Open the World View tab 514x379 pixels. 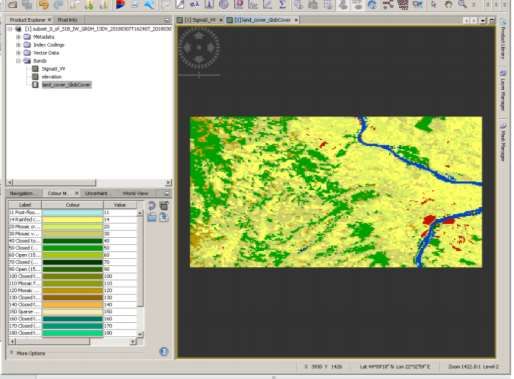tap(135, 193)
